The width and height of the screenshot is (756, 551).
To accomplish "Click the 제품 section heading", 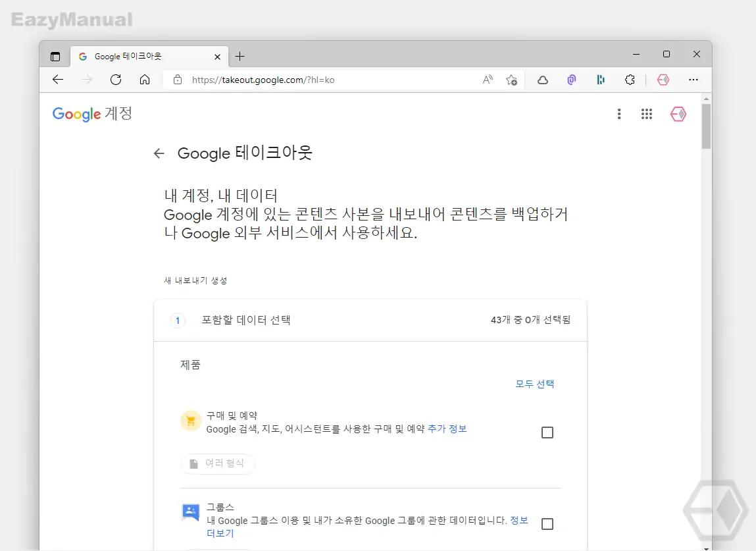I will coord(190,365).
